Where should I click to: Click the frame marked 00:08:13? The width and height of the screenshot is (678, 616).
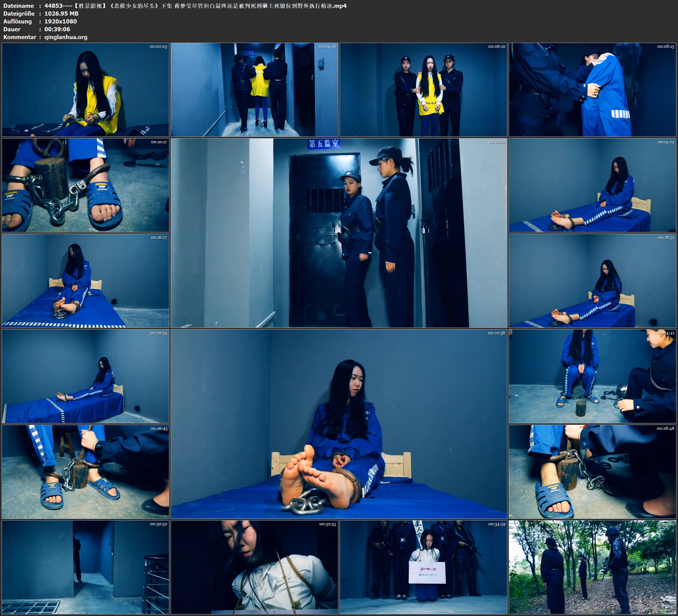pos(592,90)
